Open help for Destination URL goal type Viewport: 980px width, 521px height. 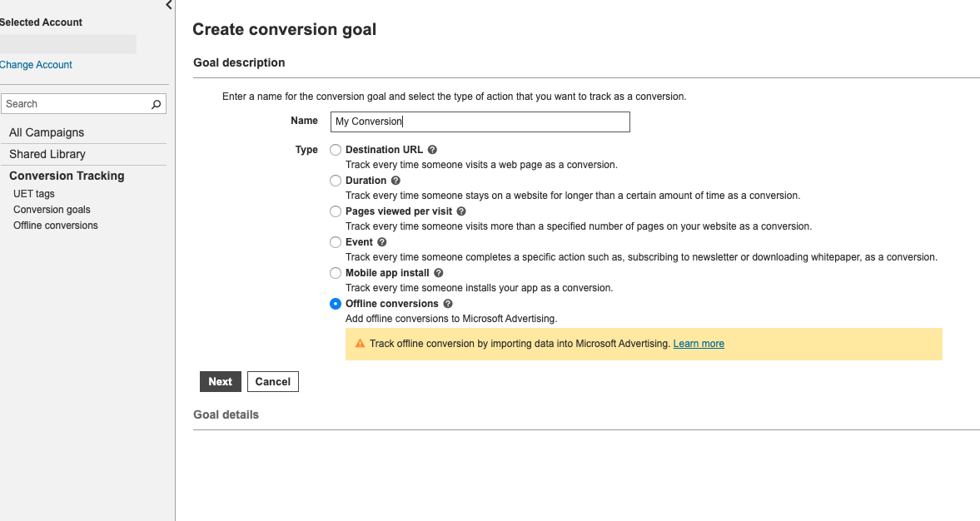432,150
